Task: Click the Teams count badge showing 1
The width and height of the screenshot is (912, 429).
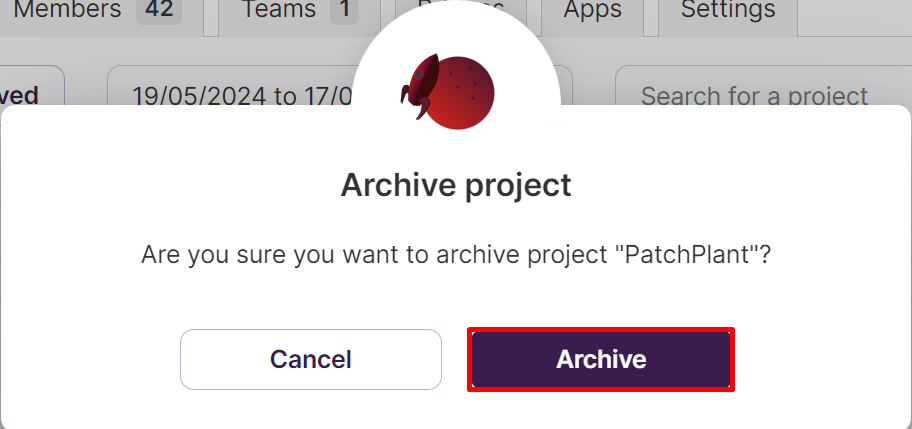Action: [344, 10]
